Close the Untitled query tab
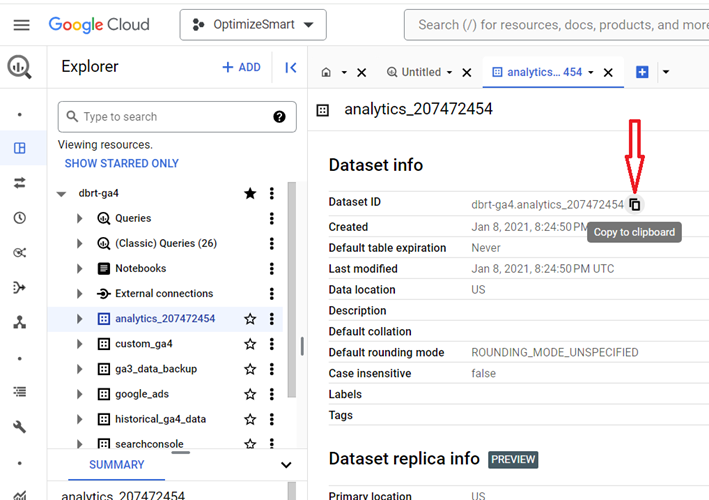 (x=467, y=72)
